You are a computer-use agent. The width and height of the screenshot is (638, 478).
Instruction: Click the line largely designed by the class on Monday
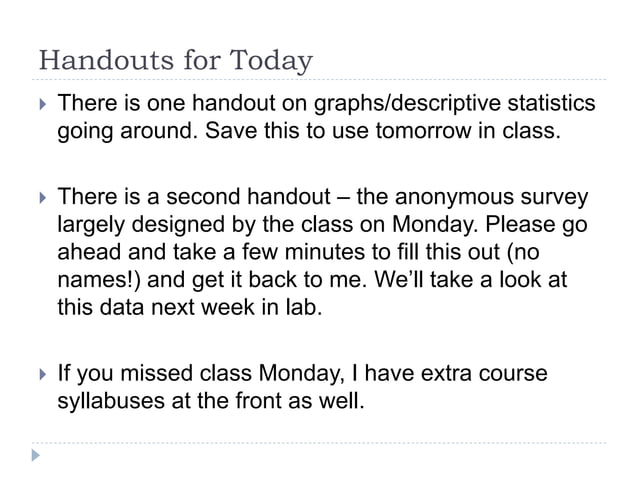tap(268, 225)
